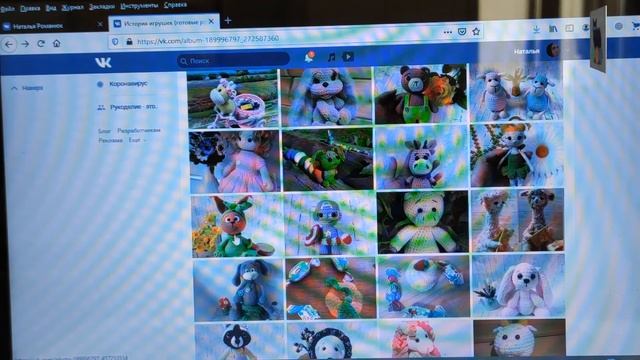Click the VK video play icon
Image resolution: width=640 pixels, height=360 pixels.
point(348,56)
